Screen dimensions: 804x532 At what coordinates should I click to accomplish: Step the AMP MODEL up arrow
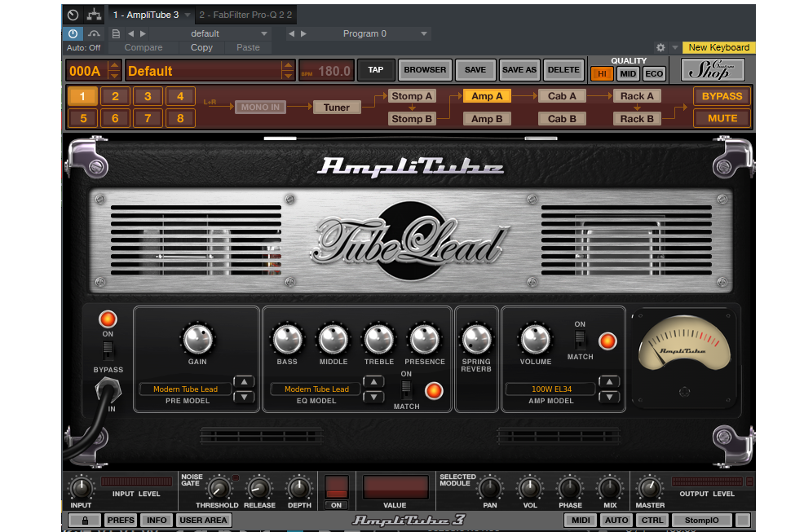click(609, 382)
